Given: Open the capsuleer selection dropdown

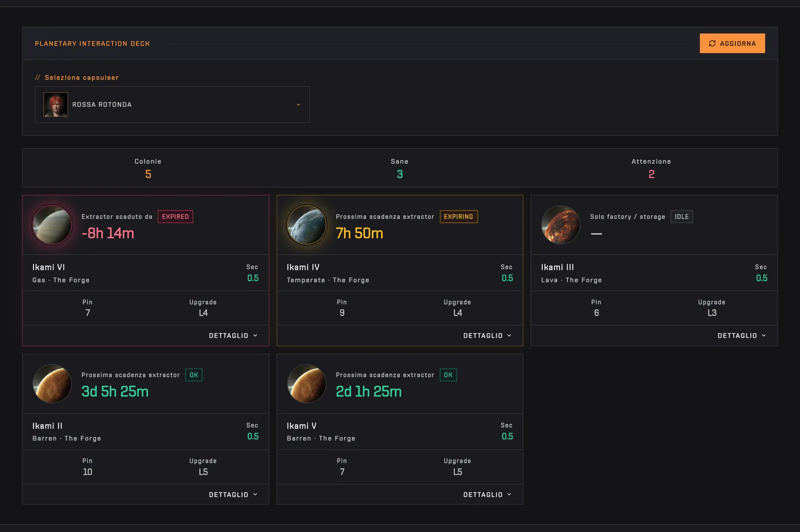Looking at the screenshot, I should pos(172,104).
